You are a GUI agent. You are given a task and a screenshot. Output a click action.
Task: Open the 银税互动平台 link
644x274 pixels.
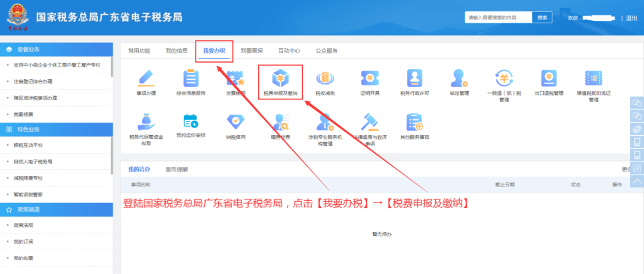click(28, 145)
